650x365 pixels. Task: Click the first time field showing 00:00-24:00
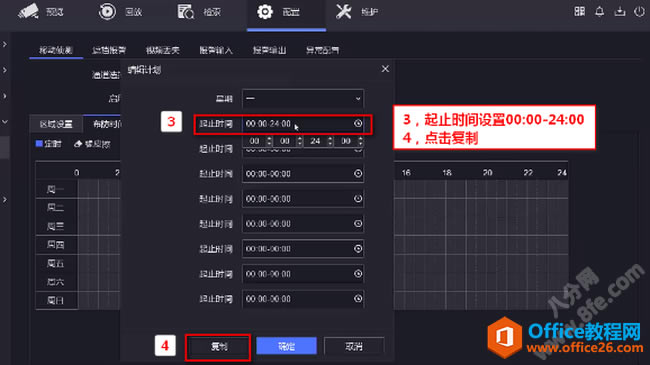click(303, 124)
